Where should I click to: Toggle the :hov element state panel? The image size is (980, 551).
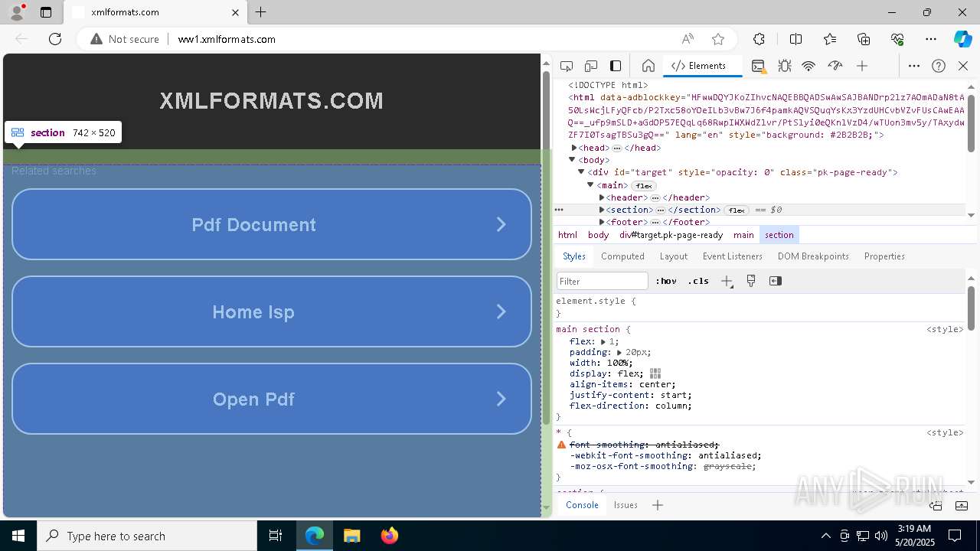click(666, 281)
